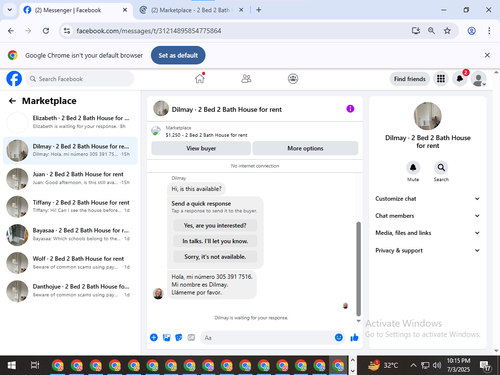Viewport: 500px width, 375px height.
Task: Open the Friends icon in top navigation
Action: click(x=246, y=79)
